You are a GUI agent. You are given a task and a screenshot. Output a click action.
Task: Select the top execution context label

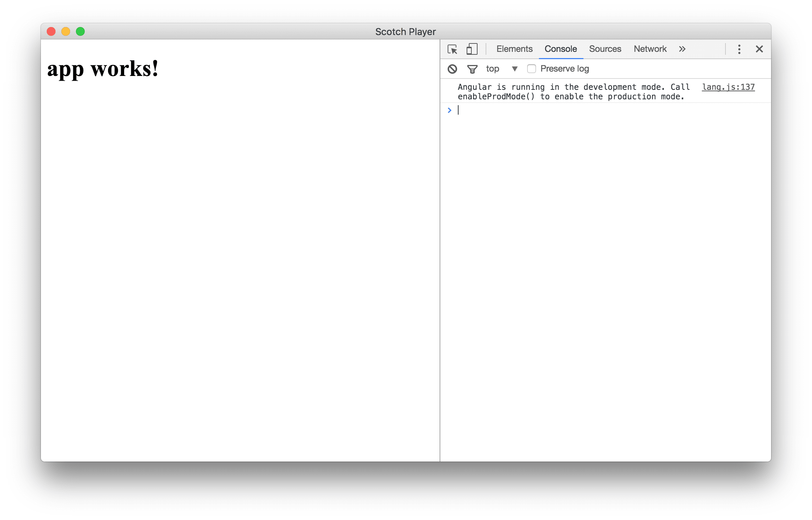(x=493, y=69)
